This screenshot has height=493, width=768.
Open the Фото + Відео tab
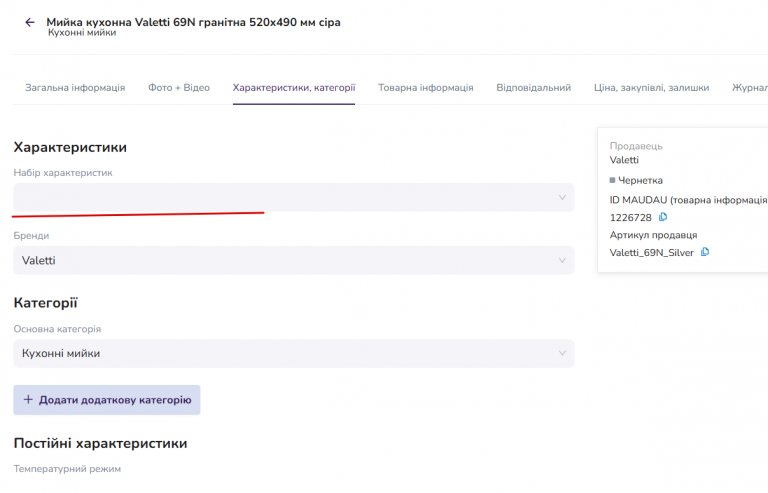tap(179, 88)
